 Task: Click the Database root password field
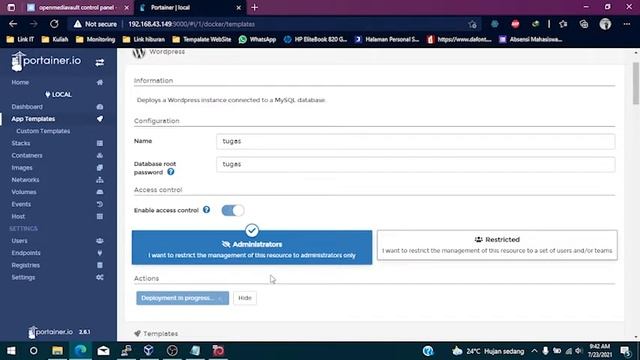[x=416, y=164]
